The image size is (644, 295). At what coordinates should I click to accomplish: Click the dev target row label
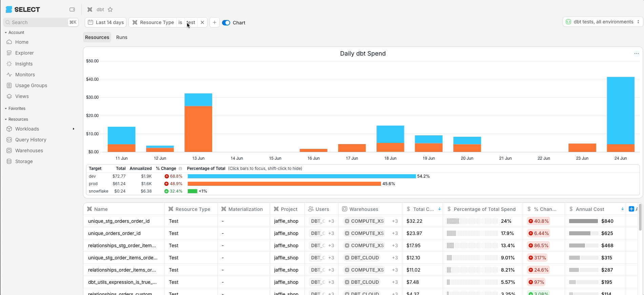(x=92, y=176)
